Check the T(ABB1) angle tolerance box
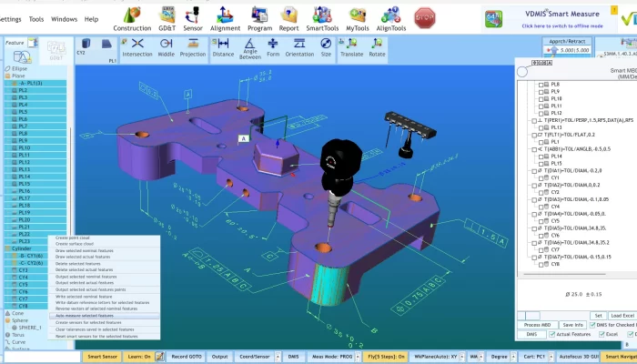637x364 pixels. pos(534,149)
